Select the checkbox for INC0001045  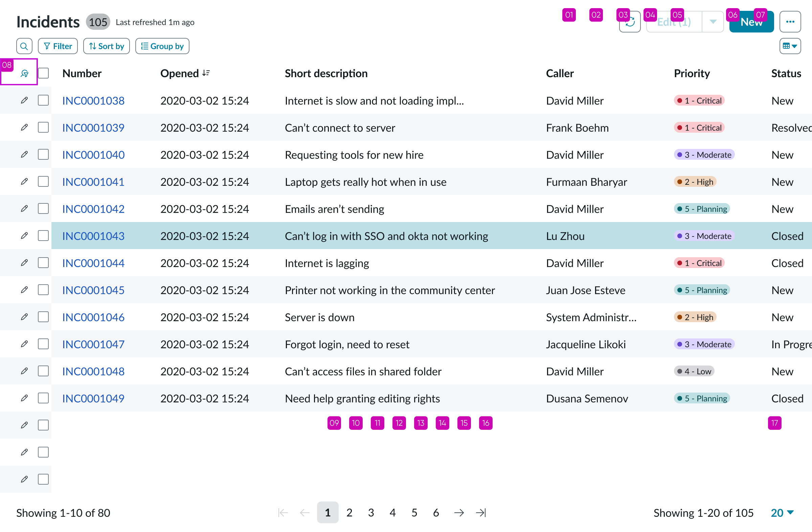pos(43,289)
